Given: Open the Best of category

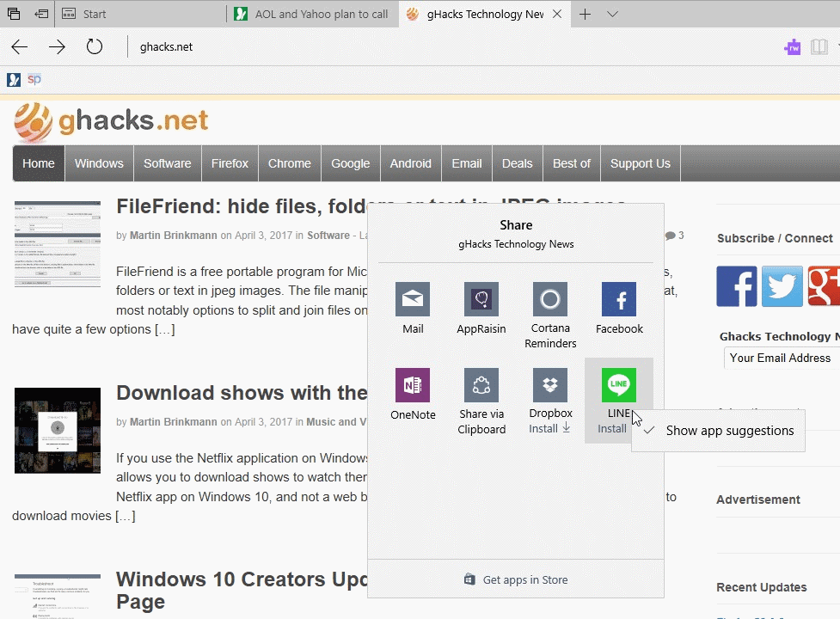Looking at the screenshot, I should pyautogui.click(x=572, y=163).
